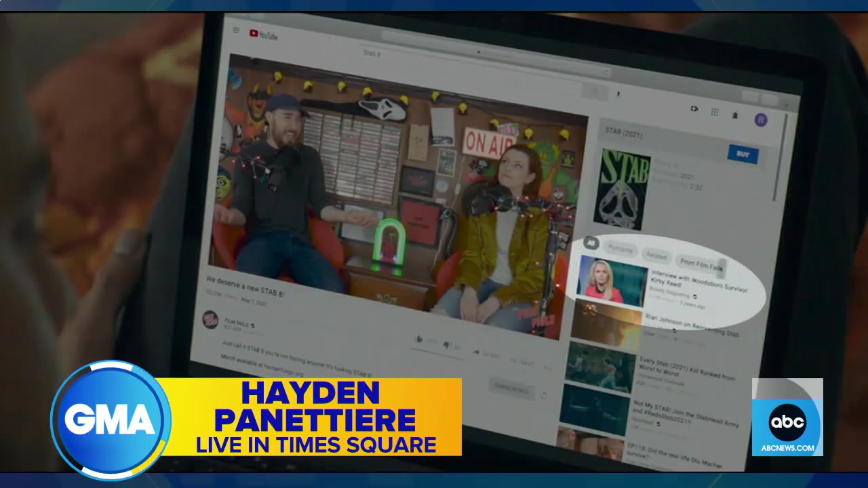
Task: Open the Kirby Reed interview thumbnail
Action: 611,281
